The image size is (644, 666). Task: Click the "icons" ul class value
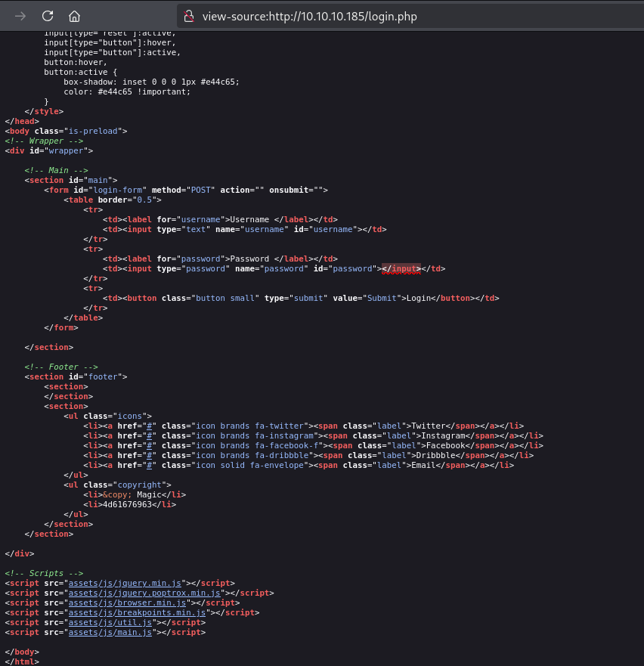coord(129,416)
